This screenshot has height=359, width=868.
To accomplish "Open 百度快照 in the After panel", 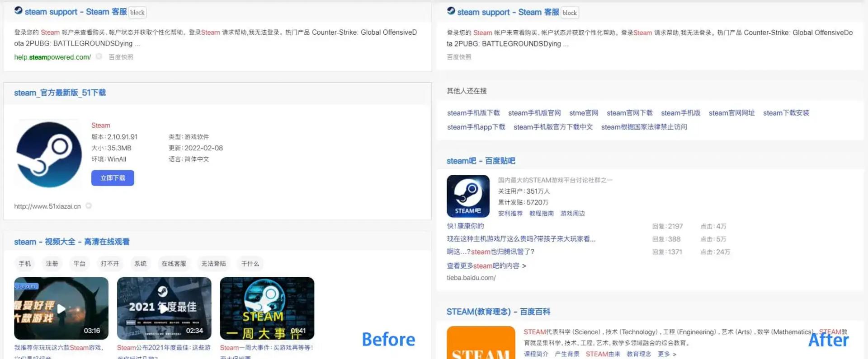I will 459,57.
